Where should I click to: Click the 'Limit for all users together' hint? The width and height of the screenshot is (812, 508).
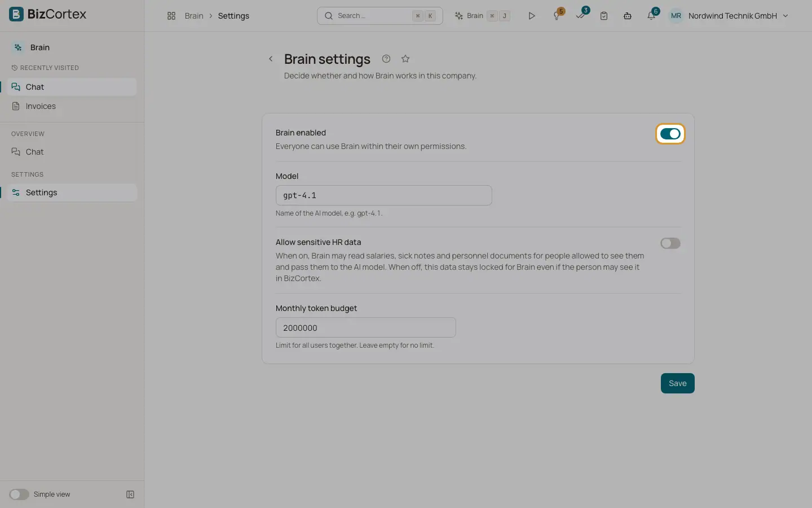tap(355, 345)
